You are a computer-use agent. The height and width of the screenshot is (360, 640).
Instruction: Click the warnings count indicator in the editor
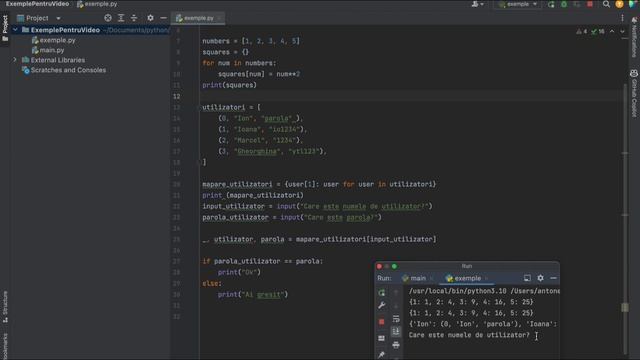(x=581, y=31)
